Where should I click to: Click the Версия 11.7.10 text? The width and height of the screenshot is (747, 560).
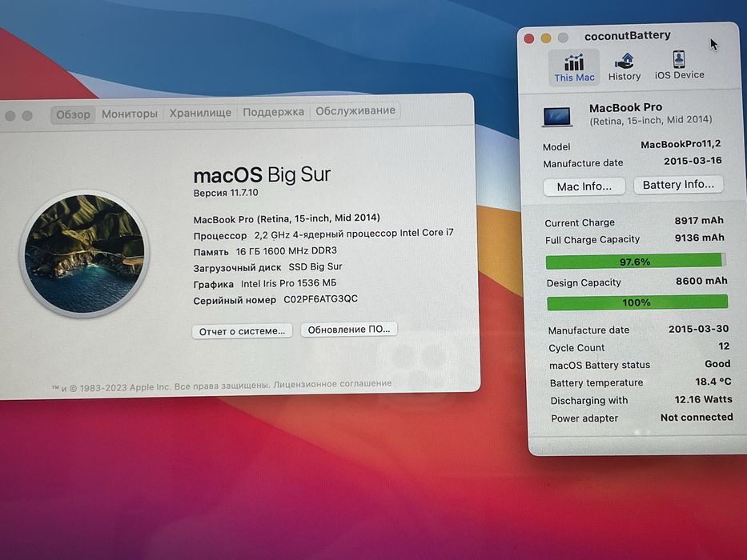(226, 193)
